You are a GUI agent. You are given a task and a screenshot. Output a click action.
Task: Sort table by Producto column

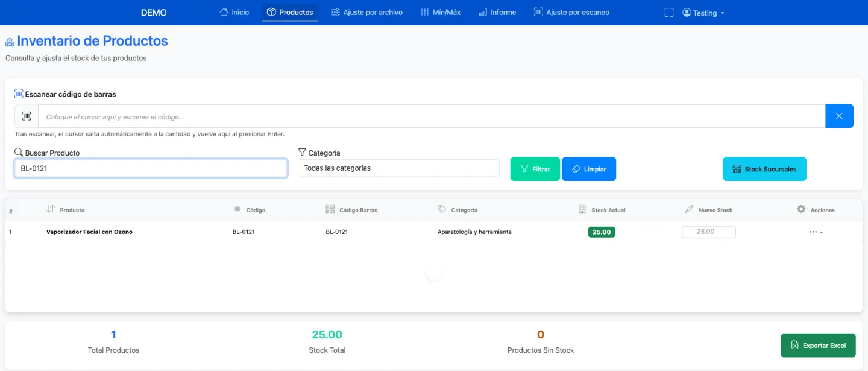(x=66, y=209)
